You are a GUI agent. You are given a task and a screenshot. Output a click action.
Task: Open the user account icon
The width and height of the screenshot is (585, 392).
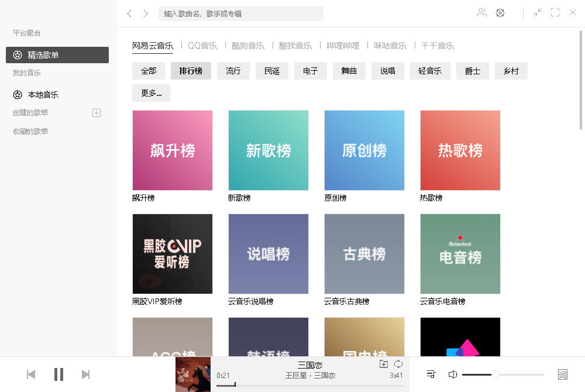pyautogui.click(x=481, y=13)
